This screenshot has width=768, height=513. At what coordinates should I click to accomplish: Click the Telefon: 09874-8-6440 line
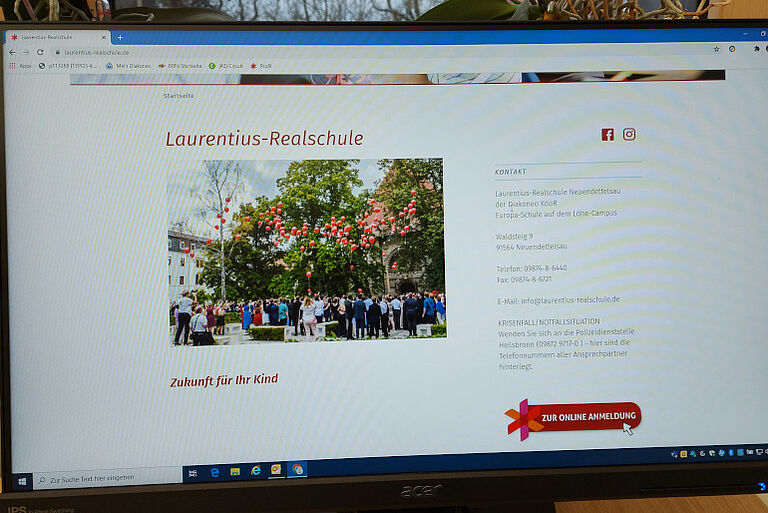coord(531,269)
